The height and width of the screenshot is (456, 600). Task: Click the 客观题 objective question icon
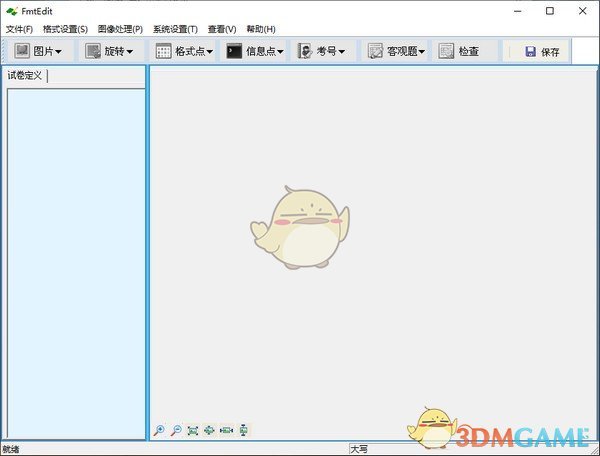375,50
